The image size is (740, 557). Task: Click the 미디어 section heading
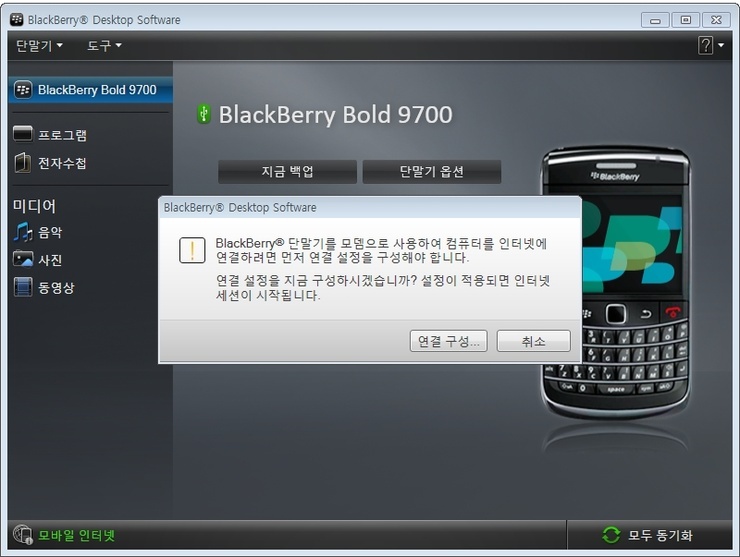[34, 206]
